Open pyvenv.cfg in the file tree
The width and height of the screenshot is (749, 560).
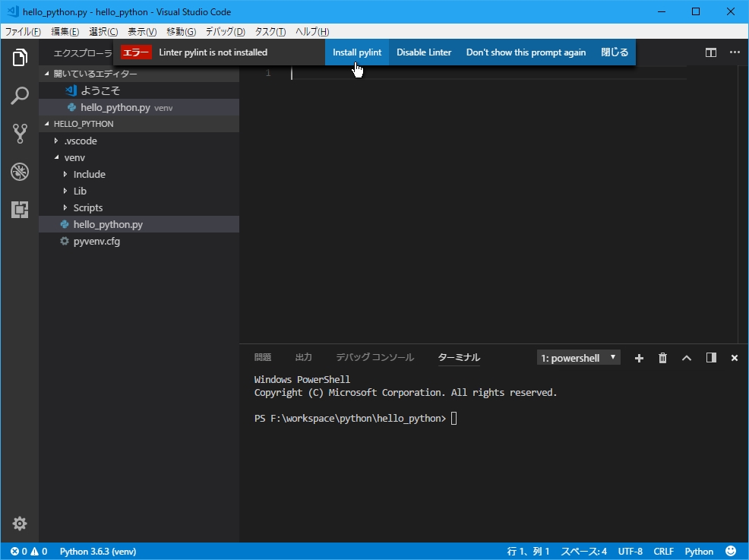139,242
